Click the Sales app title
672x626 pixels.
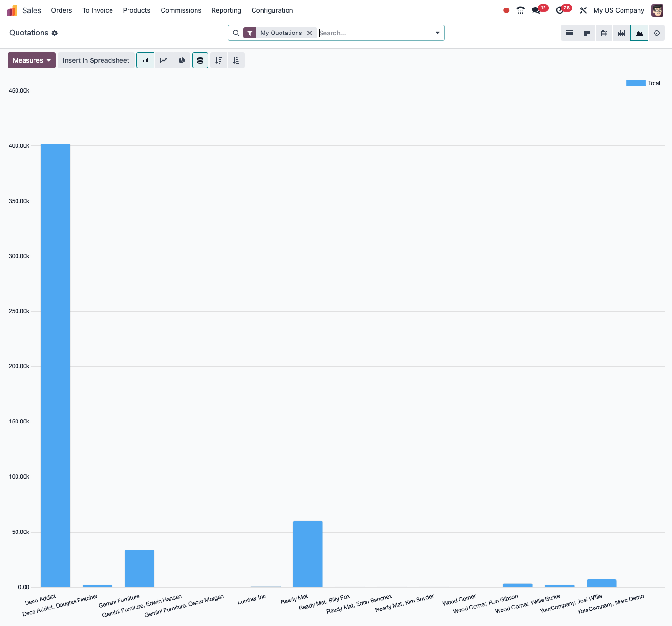click(32, 10)
